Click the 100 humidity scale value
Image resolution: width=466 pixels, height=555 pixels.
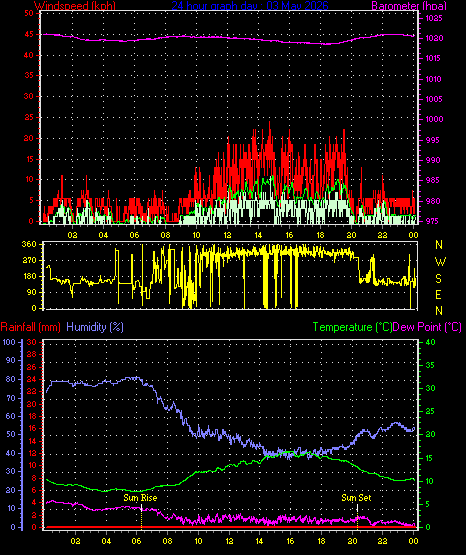coord(9,342)
